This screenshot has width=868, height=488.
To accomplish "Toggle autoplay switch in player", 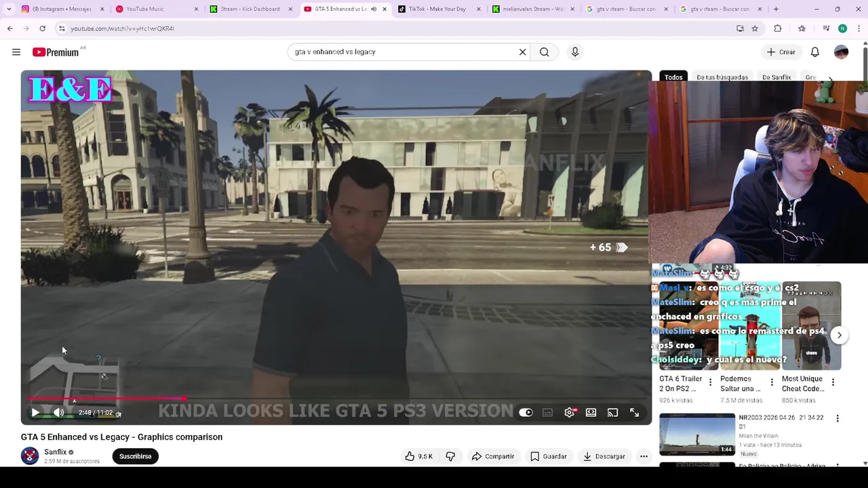I will (x=526, y=412).
